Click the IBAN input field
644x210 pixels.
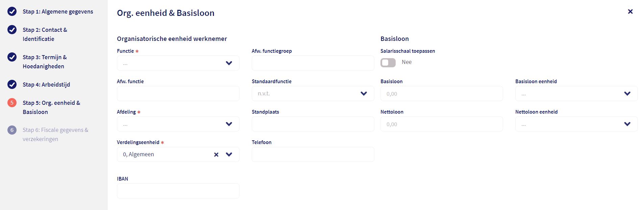click(178, 191)
